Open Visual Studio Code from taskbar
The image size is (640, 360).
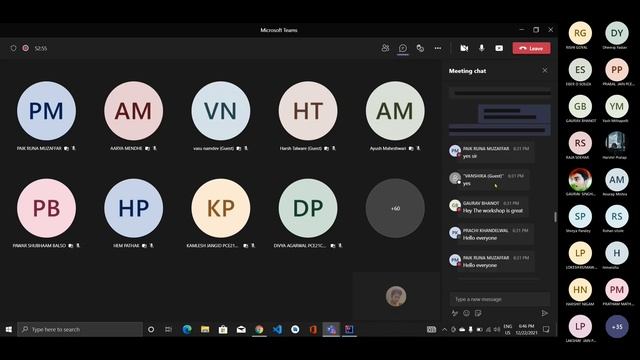click(x=277, y=329)
